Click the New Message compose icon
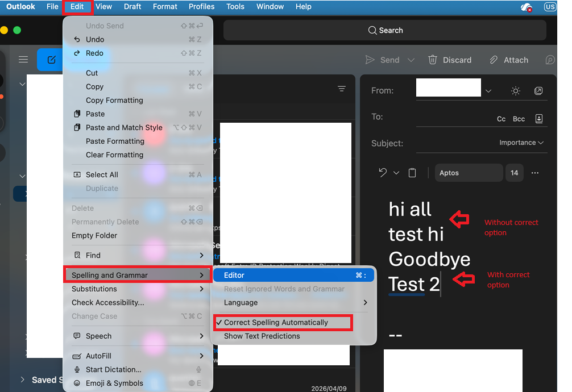The height and width of the screenshot is (392, 572). 51,60
